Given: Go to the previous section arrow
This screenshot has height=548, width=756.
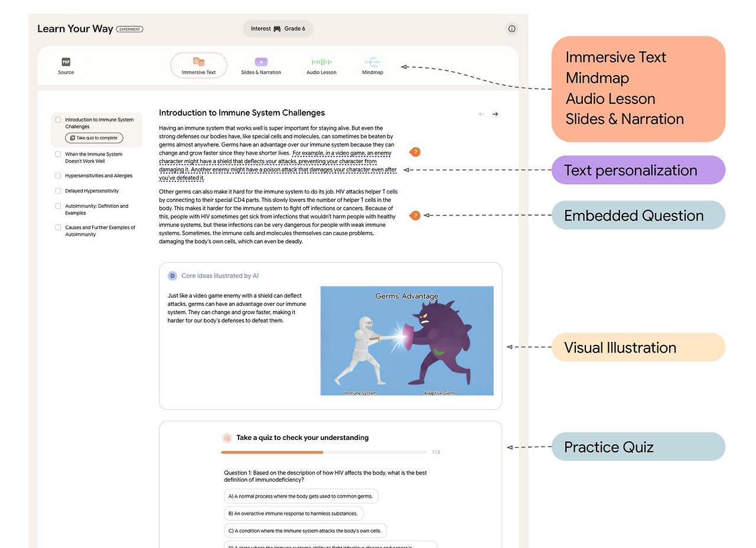Looking at the screenshot, I should click(481, 114).
